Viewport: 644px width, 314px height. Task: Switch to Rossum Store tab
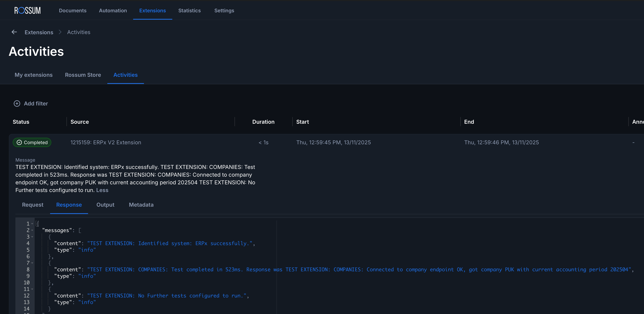coord(83,75)
